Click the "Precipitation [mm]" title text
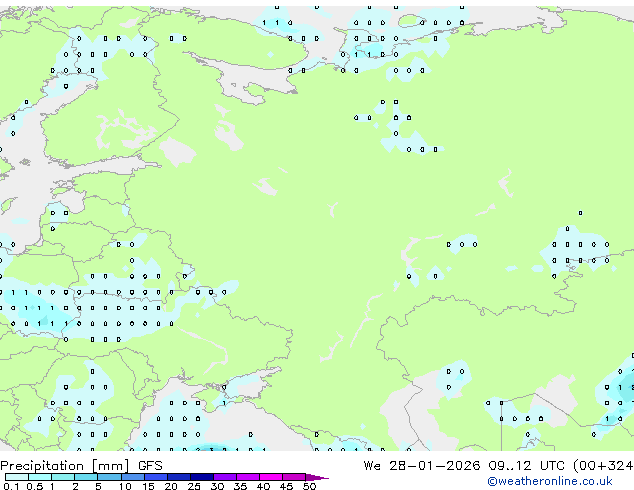 65,466
